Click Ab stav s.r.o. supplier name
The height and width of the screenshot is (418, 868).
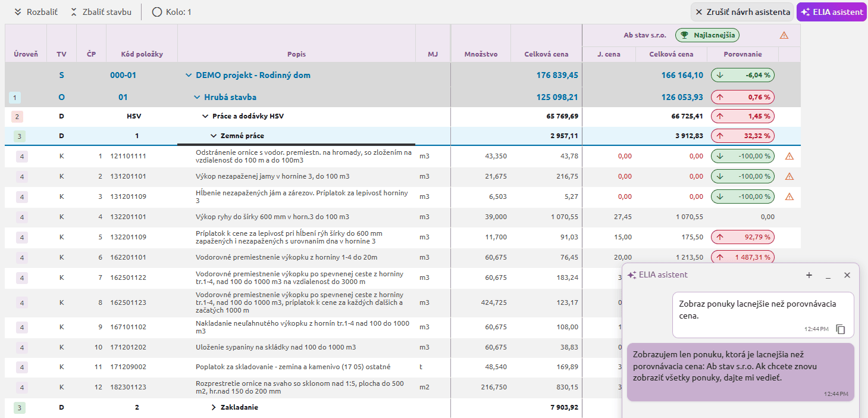[x=645, y=35]
